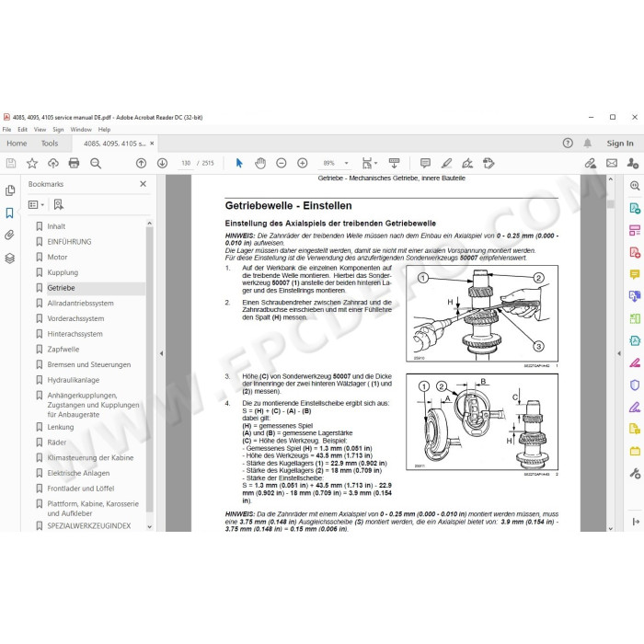Open the zoom level dropdown
This screenshot has width=644, height=644.
pos(346,163)
